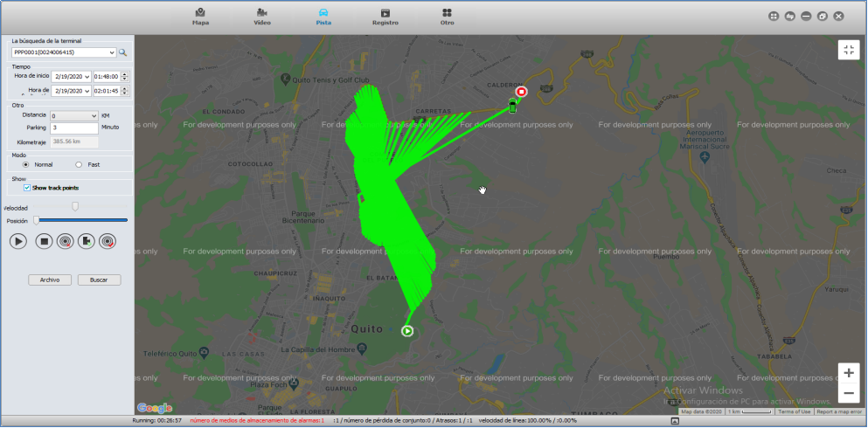Click the Archivo button
Viewport: 868px width, 428px height.
(50, 280)
